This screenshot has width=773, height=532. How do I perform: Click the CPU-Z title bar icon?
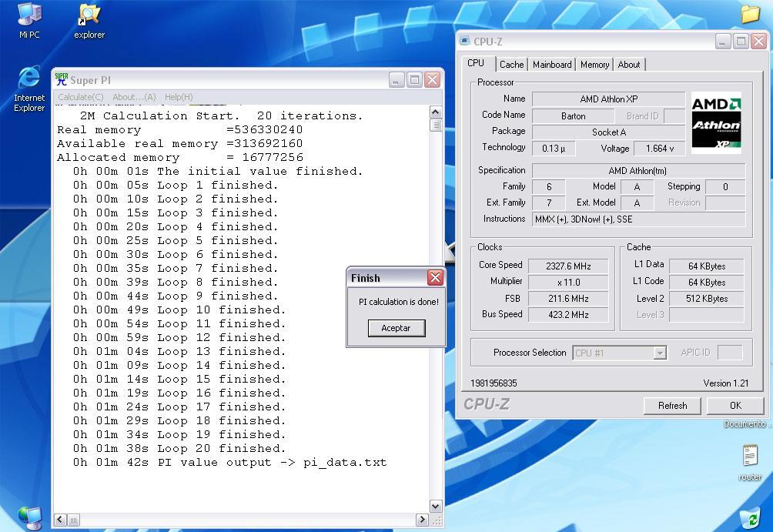[465, 42]
